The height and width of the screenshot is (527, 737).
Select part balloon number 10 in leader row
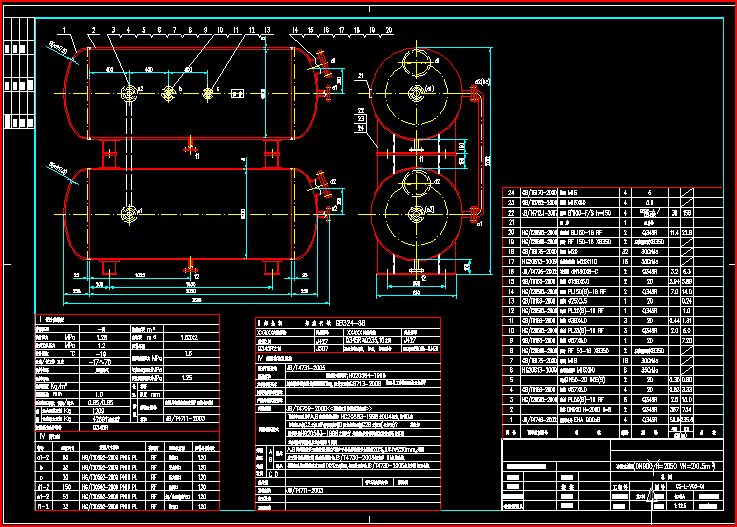click(220, 30)
